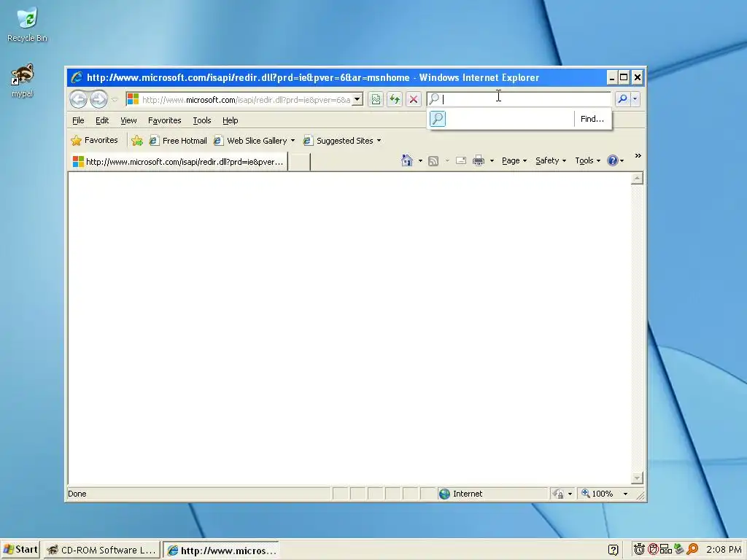Open the File menu

pyautogui.click(x=78, y=120)
